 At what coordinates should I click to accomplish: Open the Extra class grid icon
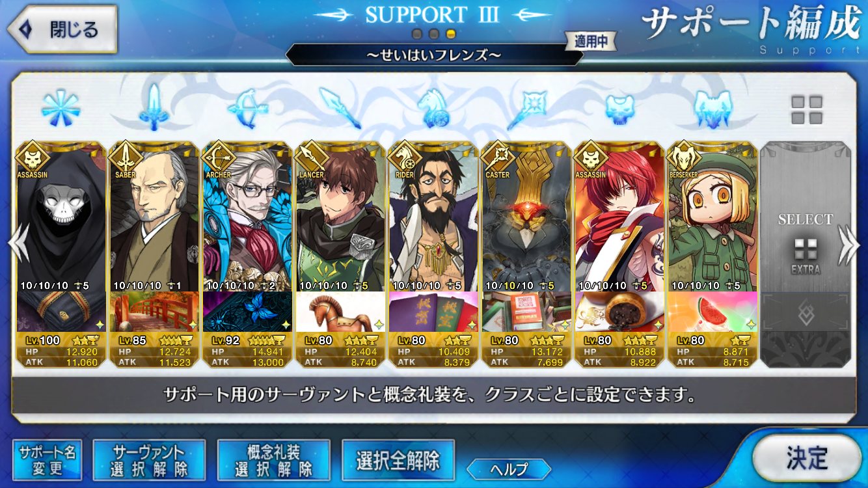coord(806,110)
